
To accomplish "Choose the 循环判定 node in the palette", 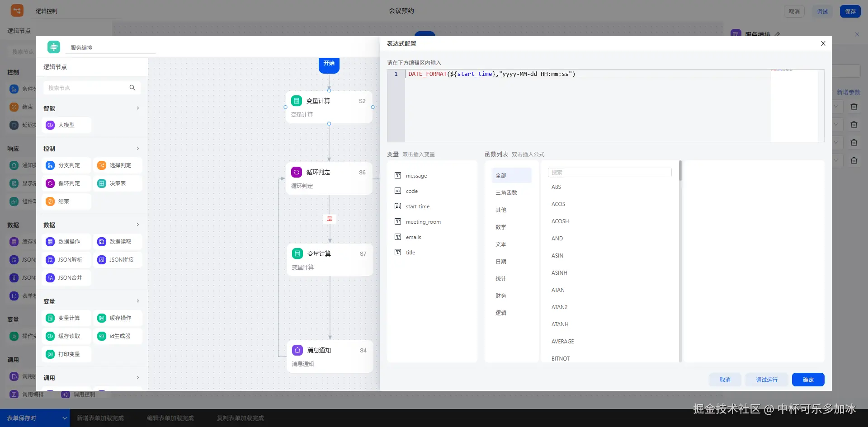I will click(x=66, y=183).
